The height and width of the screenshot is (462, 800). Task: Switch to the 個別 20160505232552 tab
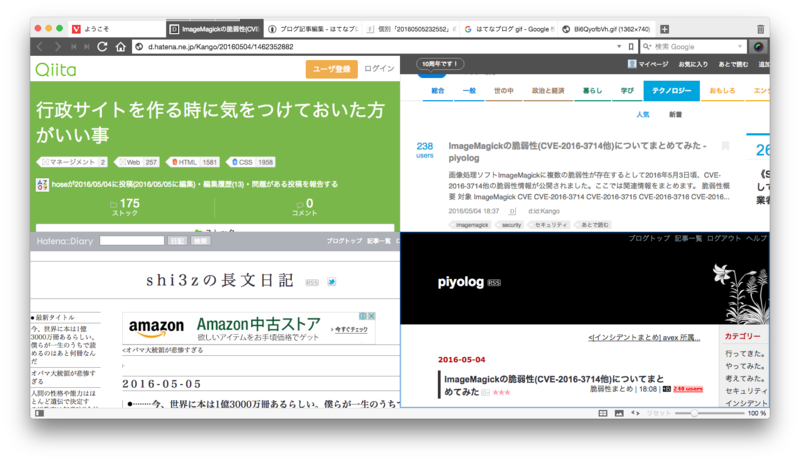coord(411,29)
